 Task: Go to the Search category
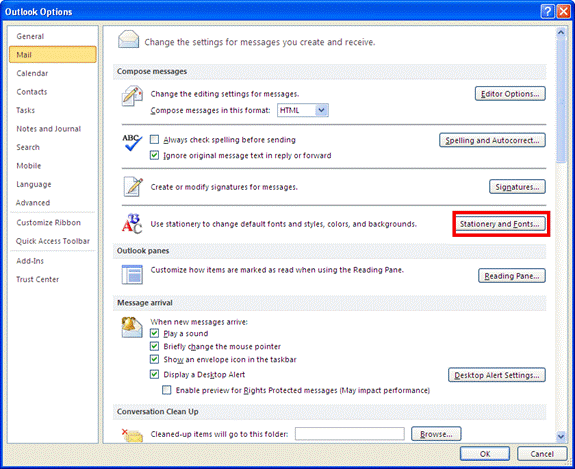[x=53, y=147]
